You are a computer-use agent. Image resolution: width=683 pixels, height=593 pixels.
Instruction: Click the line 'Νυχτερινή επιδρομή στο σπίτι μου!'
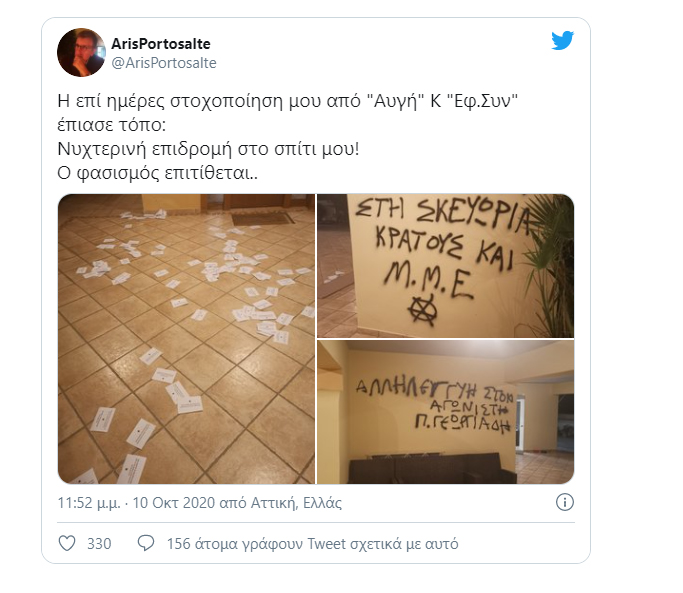pyautogui.click(x=208, y=149)
